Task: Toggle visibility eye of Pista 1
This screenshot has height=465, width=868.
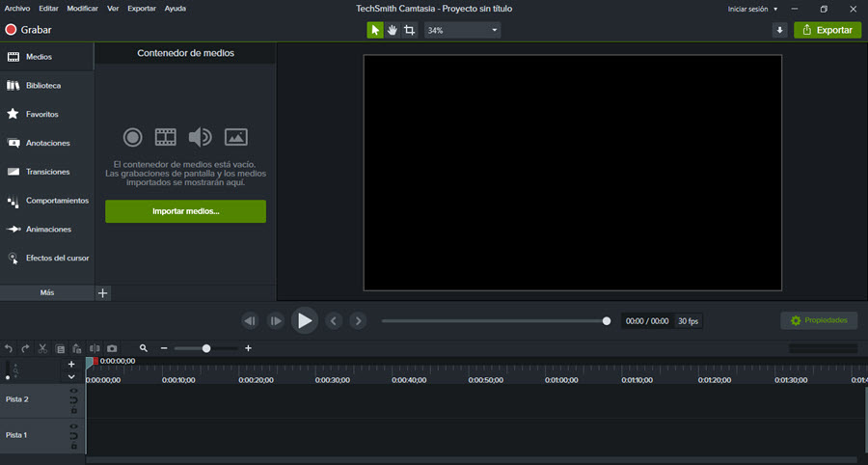Action: (x=73, y=426)
